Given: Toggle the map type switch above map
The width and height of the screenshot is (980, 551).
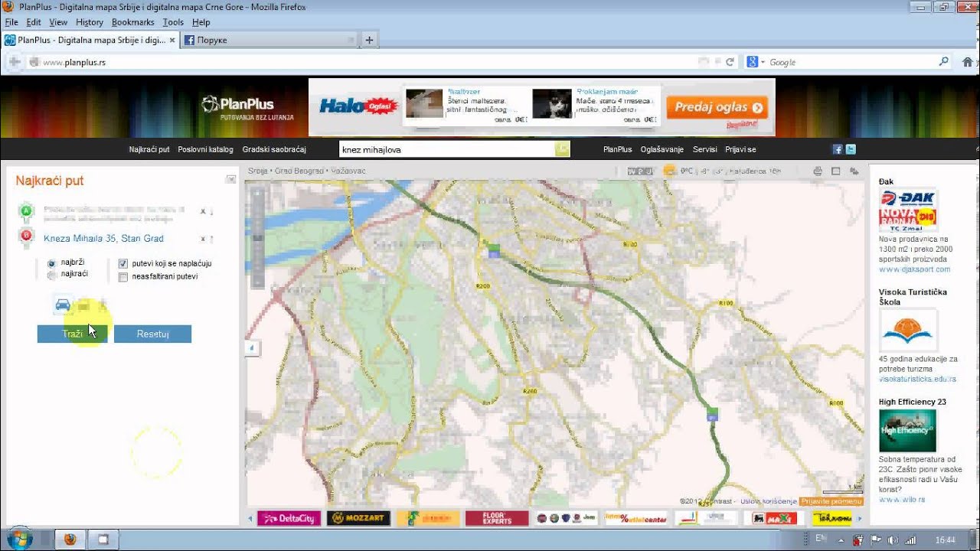Looking at the screenshot, I should click(640, 171).
